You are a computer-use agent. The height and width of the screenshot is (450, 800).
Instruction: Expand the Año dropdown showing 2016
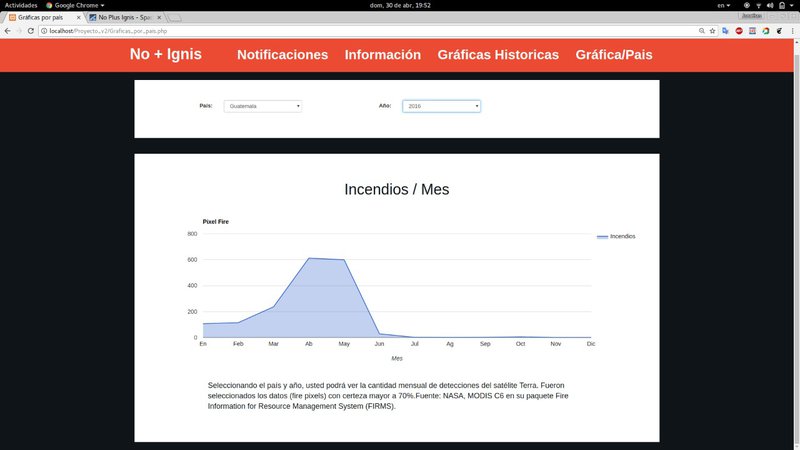click(x=441, y=106)
